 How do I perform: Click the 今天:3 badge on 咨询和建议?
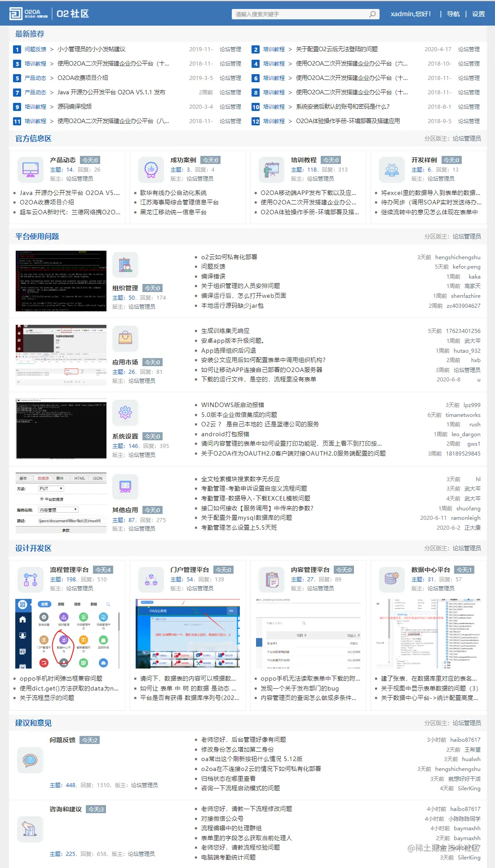pyautogui.click(x=96, y=809)
